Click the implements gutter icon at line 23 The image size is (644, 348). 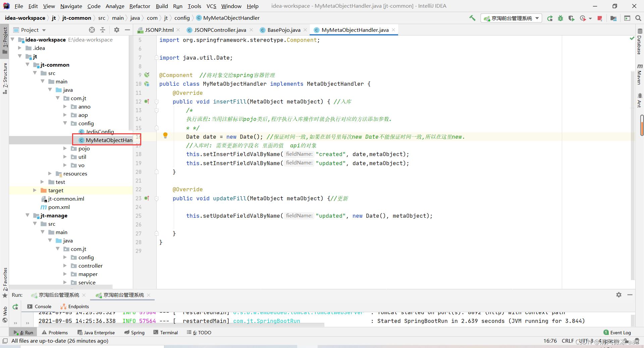point(147,198)
